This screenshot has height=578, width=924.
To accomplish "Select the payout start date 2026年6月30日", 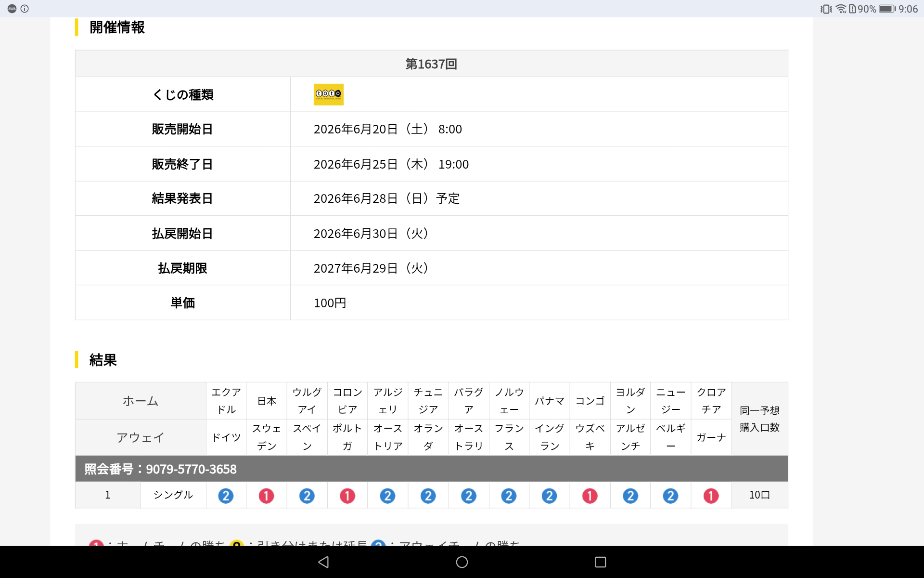I will 371,234.
